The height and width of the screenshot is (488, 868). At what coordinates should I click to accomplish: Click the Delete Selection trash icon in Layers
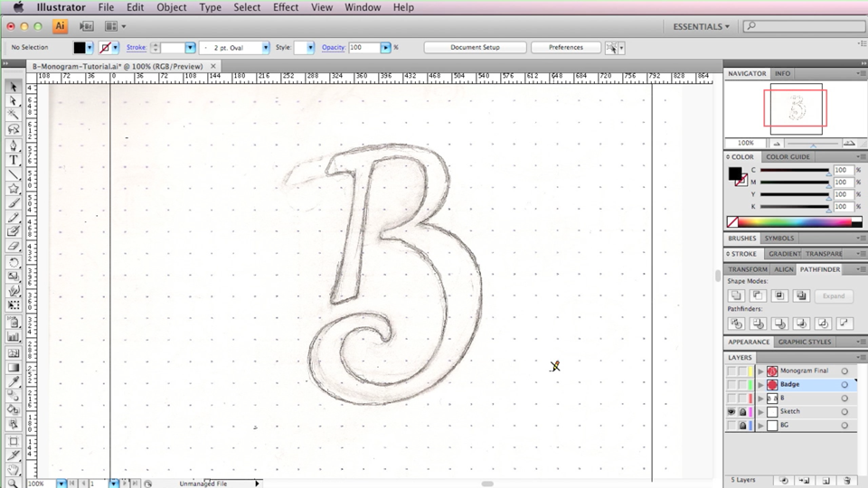click(x=847, y=480)
